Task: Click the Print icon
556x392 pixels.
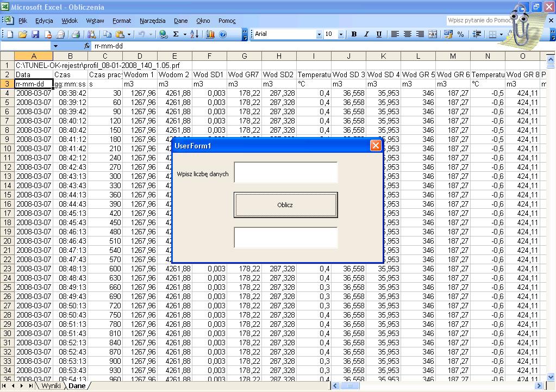Action: (x=75, y=34)
